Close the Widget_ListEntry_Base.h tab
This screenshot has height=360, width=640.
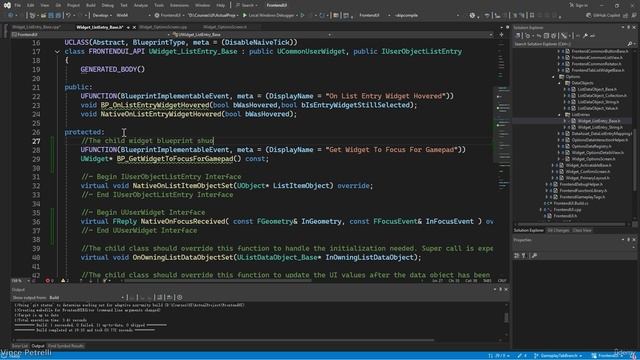[134, 27]
